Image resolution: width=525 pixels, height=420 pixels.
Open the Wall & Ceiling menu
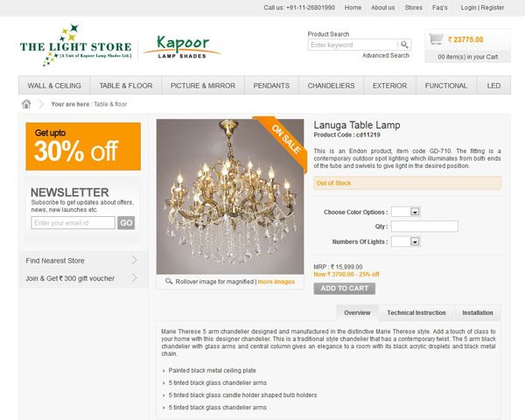(x=54, y=86)
